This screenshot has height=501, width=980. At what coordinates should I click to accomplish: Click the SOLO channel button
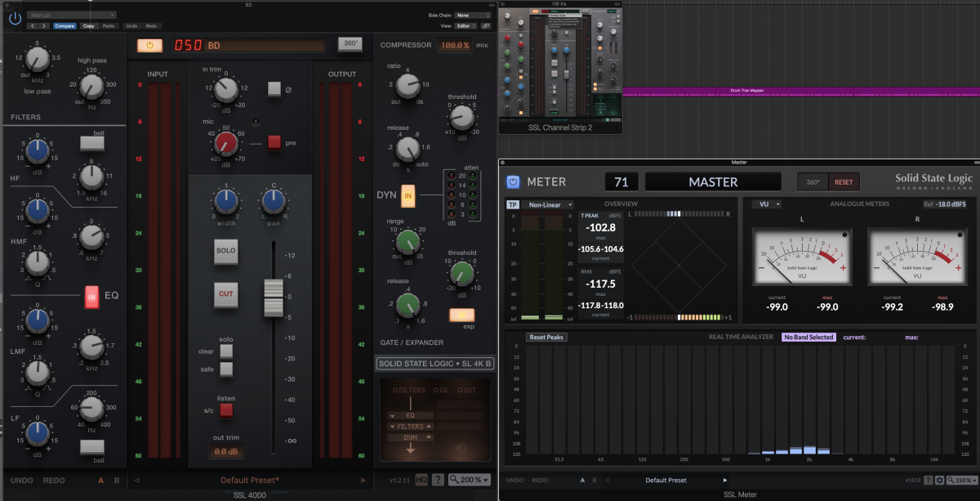point(226,252)
